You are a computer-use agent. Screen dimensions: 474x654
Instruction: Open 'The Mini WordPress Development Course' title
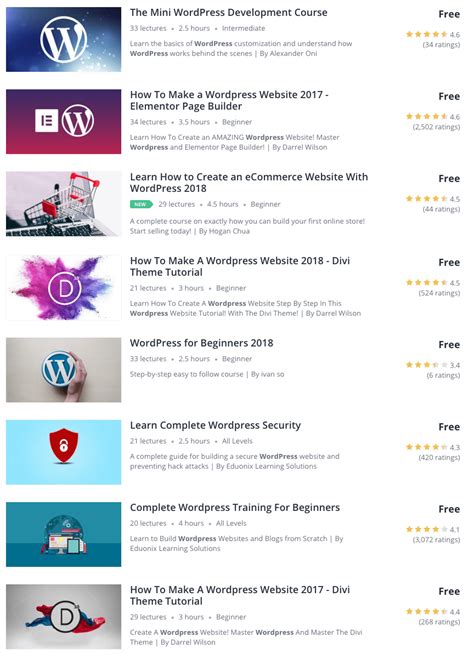point(229,13)
